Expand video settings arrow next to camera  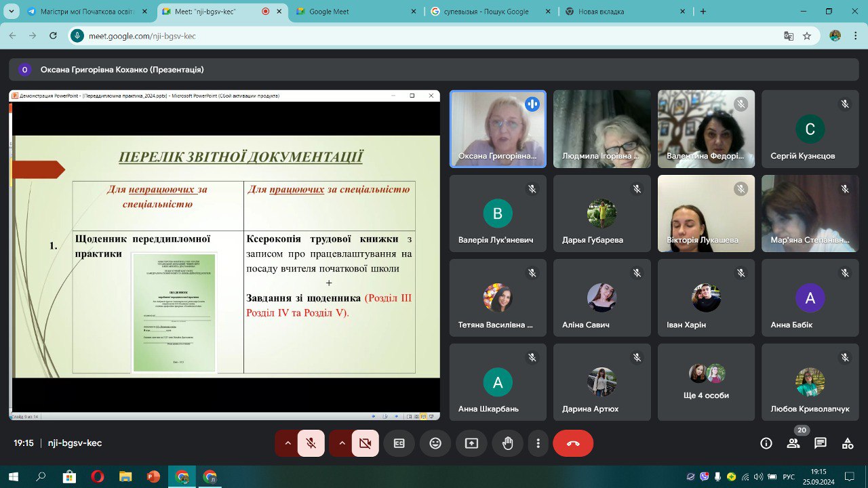point(342,443)
